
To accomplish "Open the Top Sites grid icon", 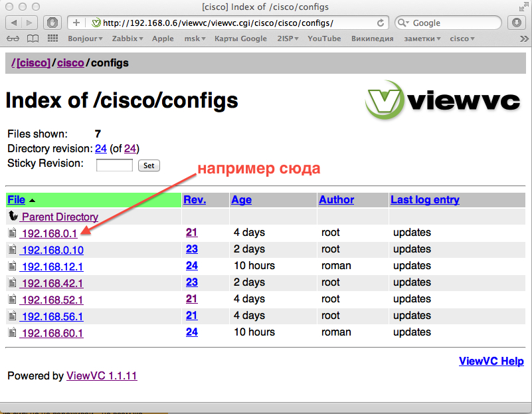I will pos(52,39).
